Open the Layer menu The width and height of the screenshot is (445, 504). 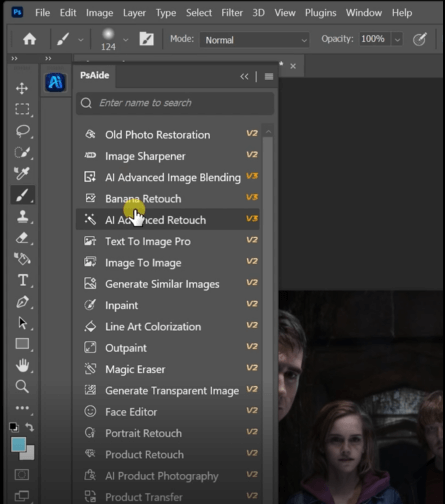pyautogui.click(x=134, y=13)
